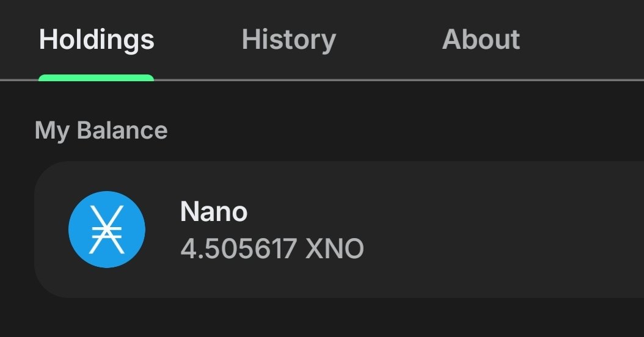Click the blue Nano coin logo
Image resolution: width=644 pixels, height=337 pixels.
[x=106, y=230]
